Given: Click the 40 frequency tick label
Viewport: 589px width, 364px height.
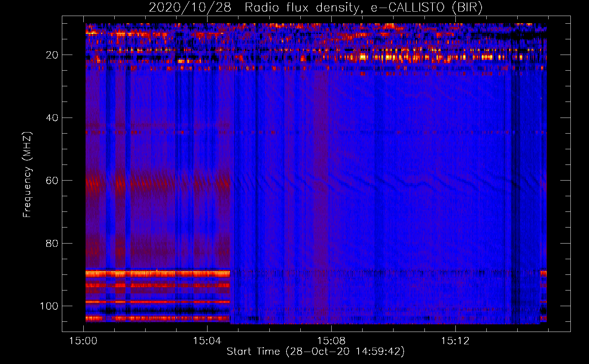Looking at the screenshot, I should (x=52, y=118).
